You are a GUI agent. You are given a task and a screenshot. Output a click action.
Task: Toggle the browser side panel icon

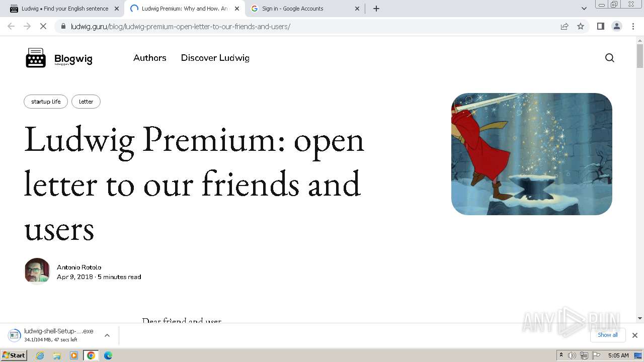pyautogui.click(x=600, y=26)
